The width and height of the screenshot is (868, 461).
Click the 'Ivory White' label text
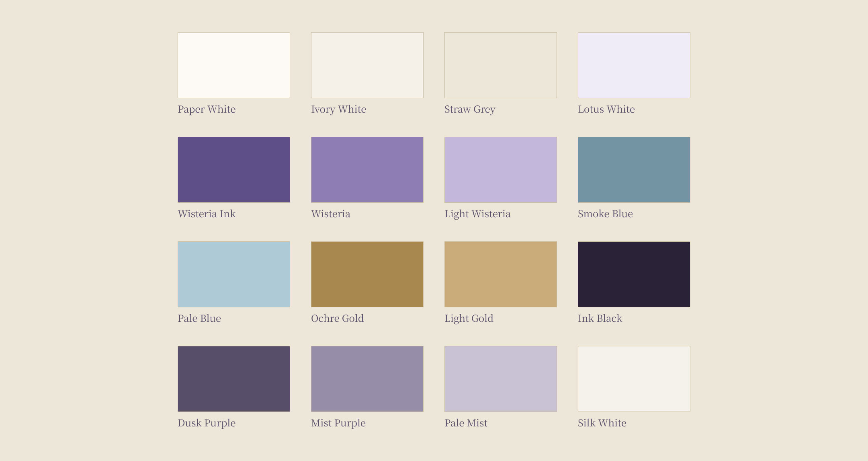[x=339, y=109]
